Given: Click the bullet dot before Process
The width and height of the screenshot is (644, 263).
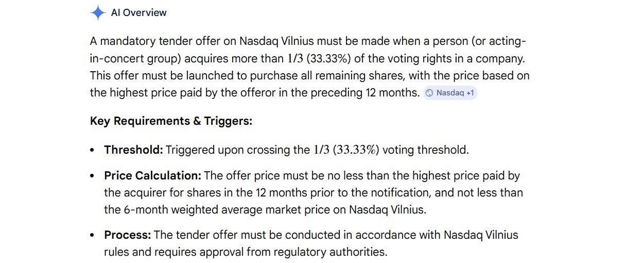Looking at the screenshot, I should [x=92, y=236].
